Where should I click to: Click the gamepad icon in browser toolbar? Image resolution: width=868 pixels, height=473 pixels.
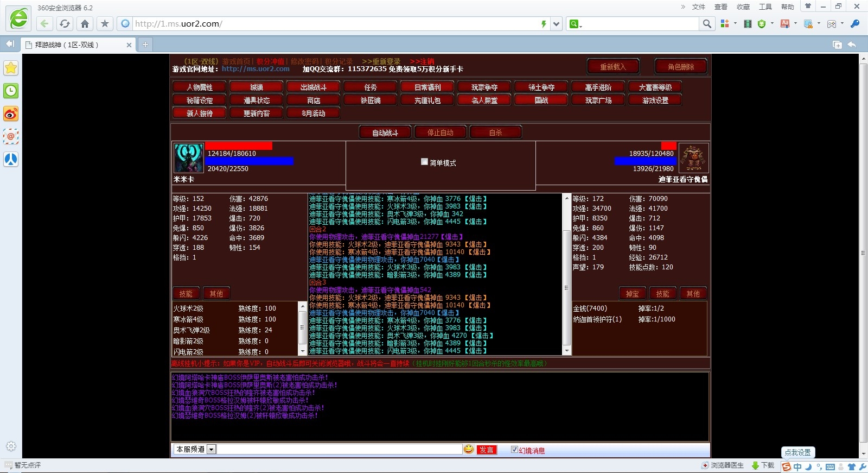point(831,24)
